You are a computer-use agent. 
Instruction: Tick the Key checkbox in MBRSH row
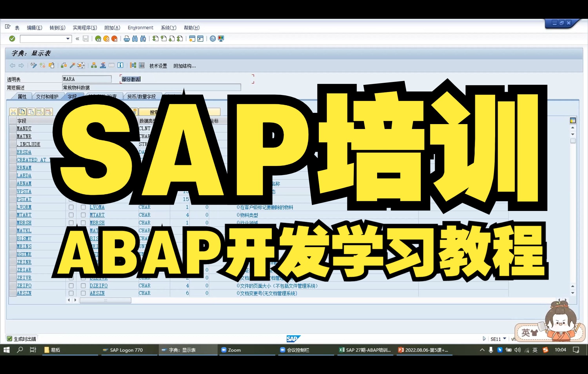point(71,223)
